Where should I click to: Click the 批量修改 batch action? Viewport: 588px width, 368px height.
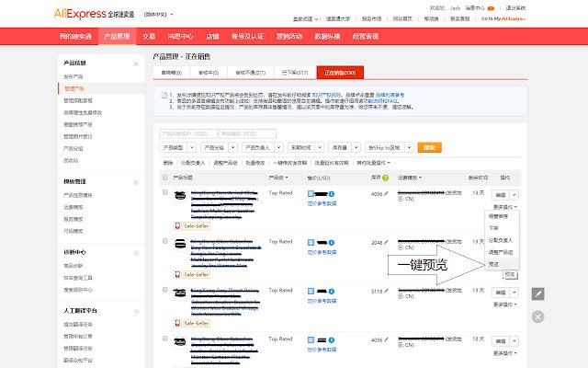tap(255, 163)
